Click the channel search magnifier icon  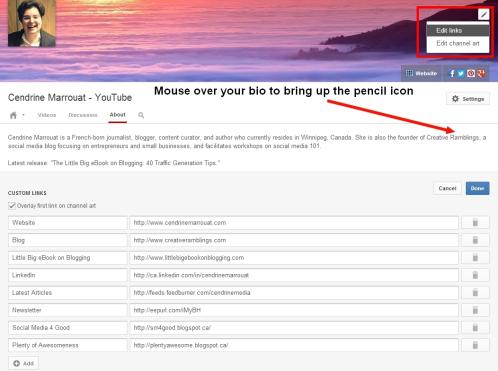(141, 115)
